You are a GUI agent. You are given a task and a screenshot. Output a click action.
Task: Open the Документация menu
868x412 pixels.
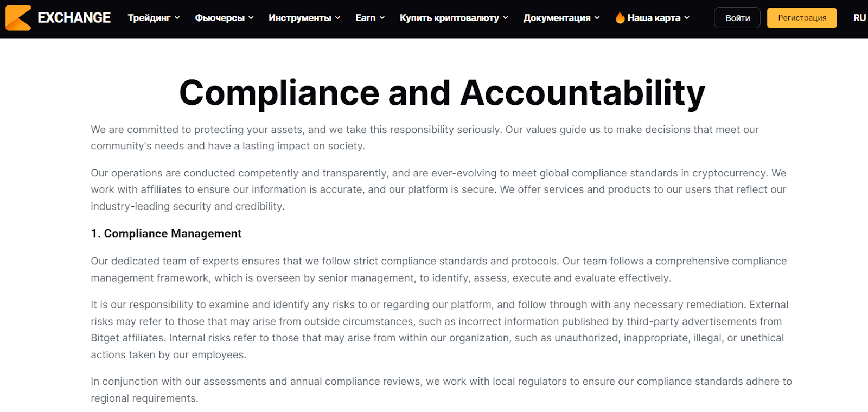pyautogui.click(x=557, y=18)
